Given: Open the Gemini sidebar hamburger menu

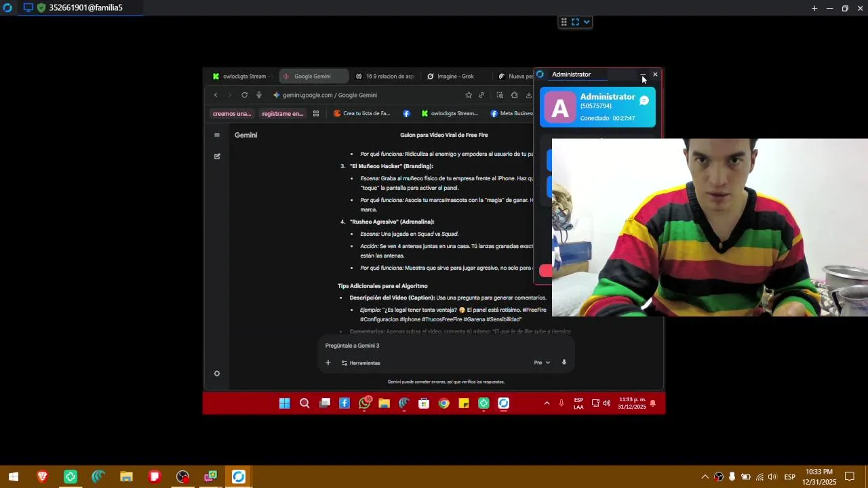Looking at the screenshot, I should (217, 135).
